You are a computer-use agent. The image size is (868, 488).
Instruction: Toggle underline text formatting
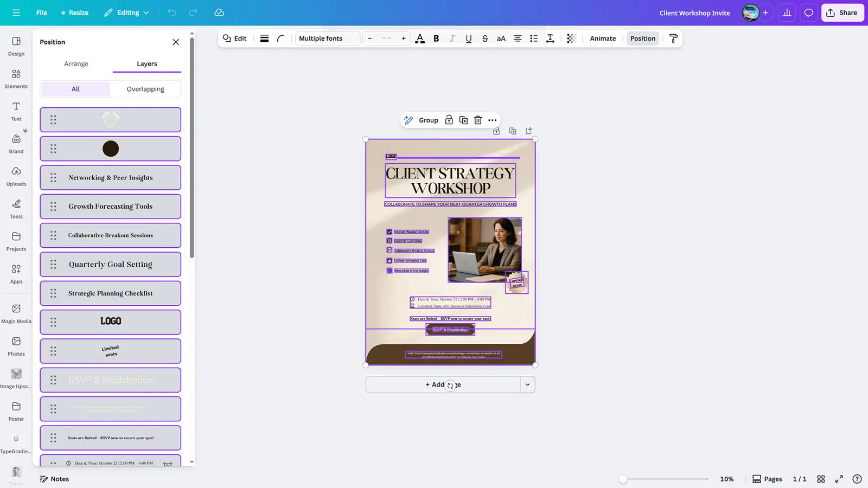(469, 38)
